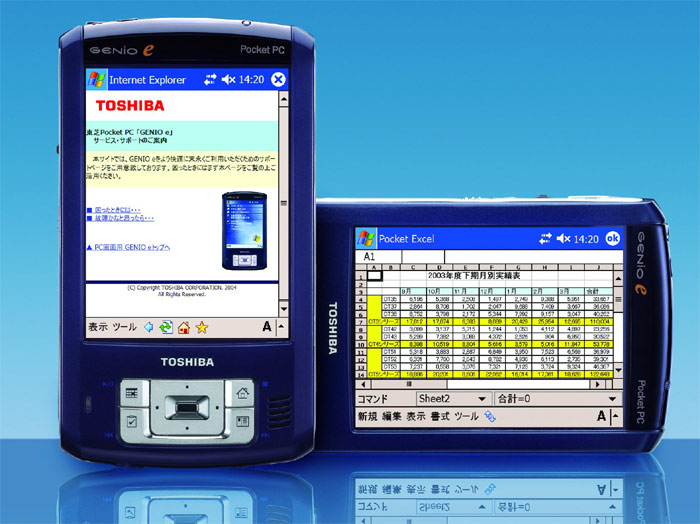
Task: Click the A1 cell reference box
Action: [379, 257]
